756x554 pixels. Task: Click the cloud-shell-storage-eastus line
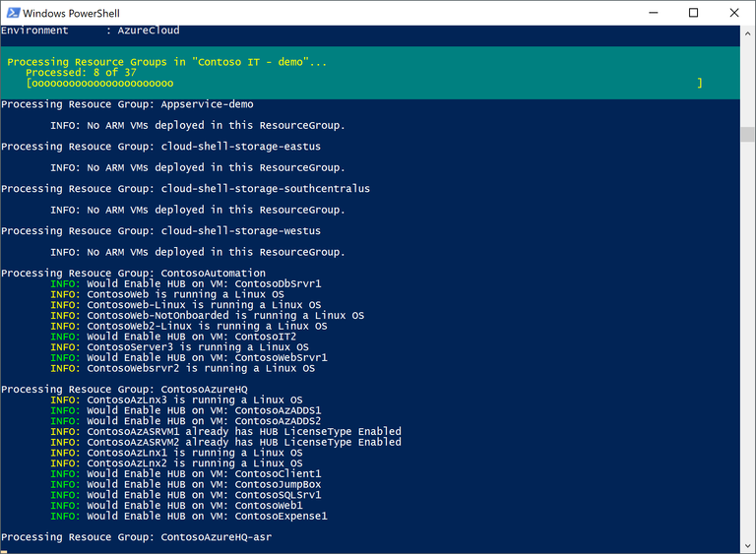tap(160, 147)
